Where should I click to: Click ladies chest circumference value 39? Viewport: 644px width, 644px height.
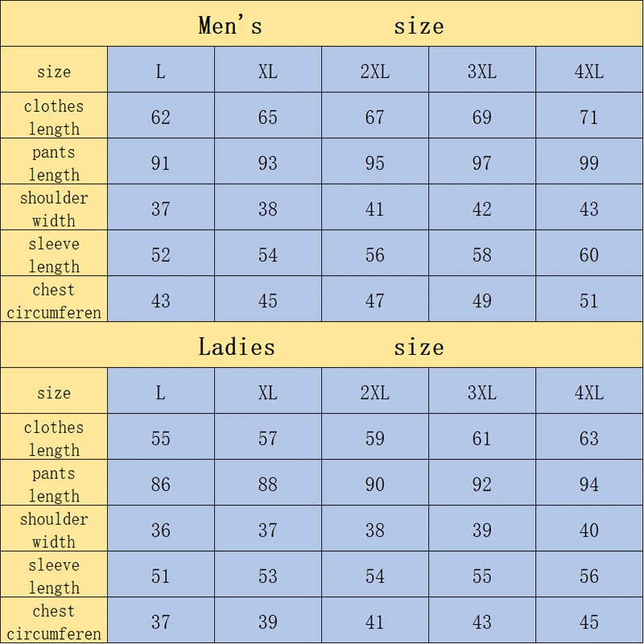(268, 622)
